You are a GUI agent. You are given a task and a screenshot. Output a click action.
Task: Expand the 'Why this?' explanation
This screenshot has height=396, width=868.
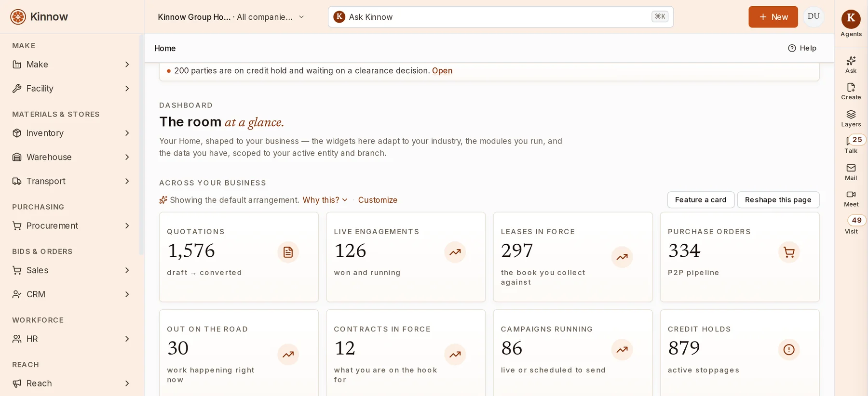point(325,200)
